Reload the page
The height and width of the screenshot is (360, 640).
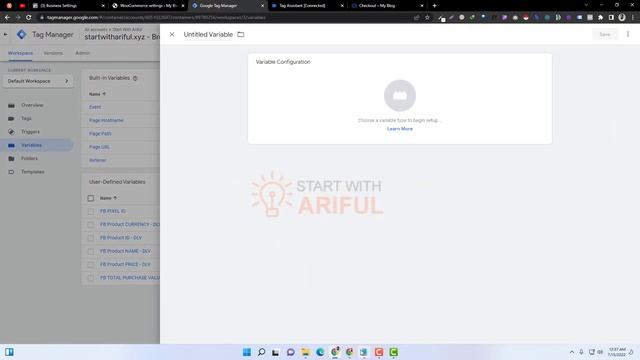tap(29, 18)
